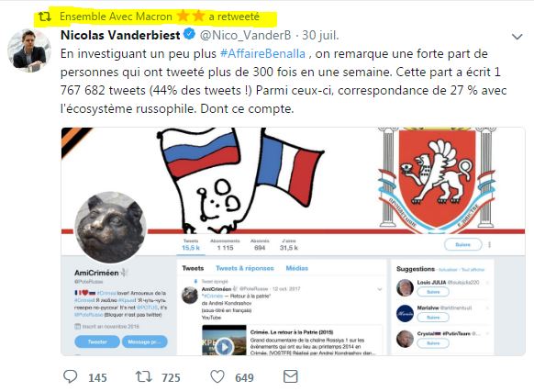Retweet using the arrows icon beside 725
Screen dimensions: 534x392
pos(144,376)
